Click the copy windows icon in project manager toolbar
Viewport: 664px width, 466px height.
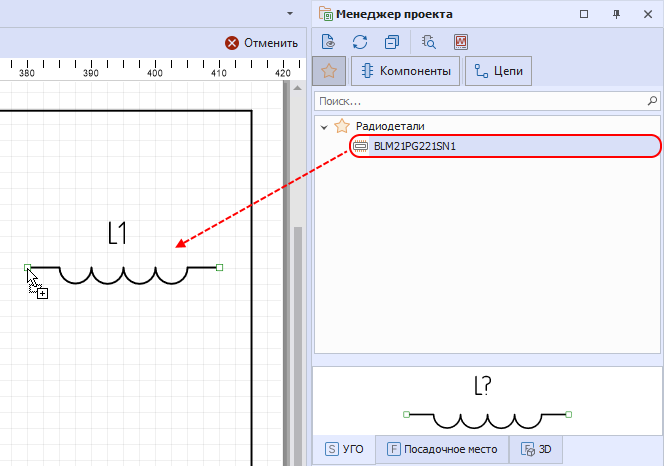point(392,42)
